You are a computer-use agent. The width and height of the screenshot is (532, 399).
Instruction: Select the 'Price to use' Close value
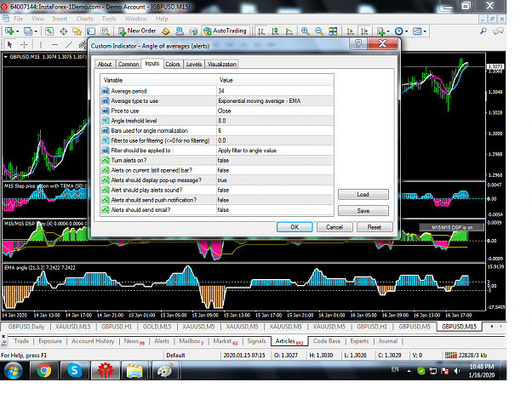pyautogui.click(x=275, y=111)
